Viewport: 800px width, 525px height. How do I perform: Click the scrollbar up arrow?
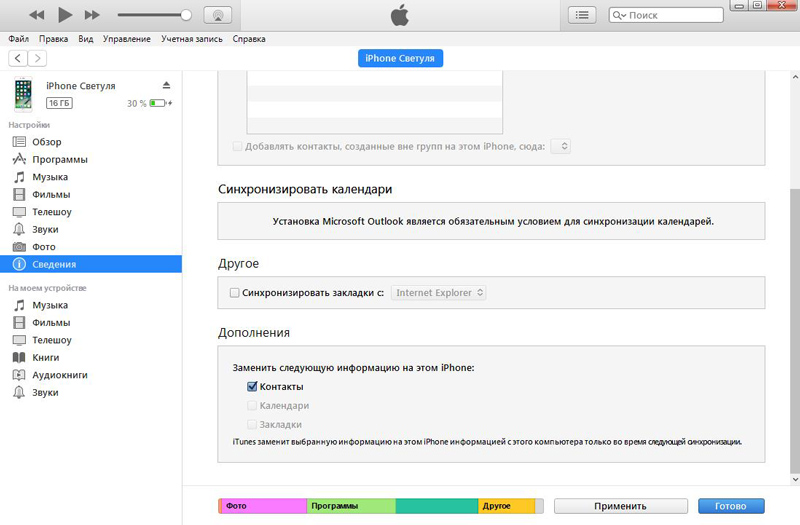795,77
